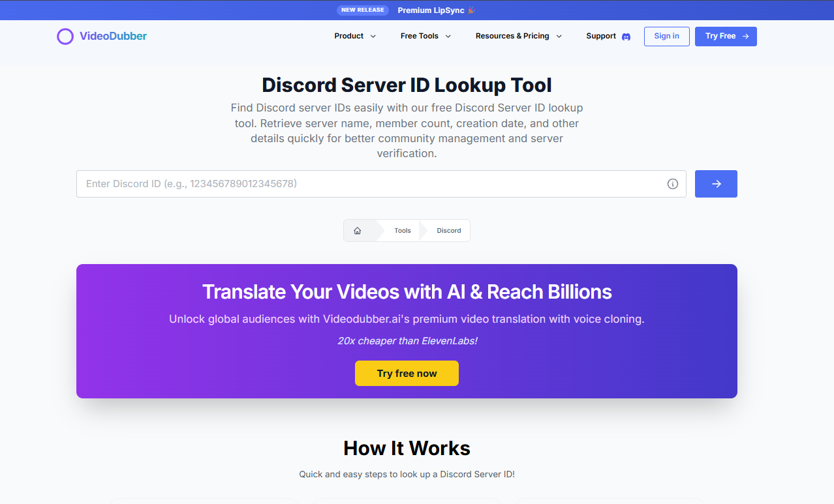Open the Tools breadcrumb link
834x504 pixels.
(403, 231)
